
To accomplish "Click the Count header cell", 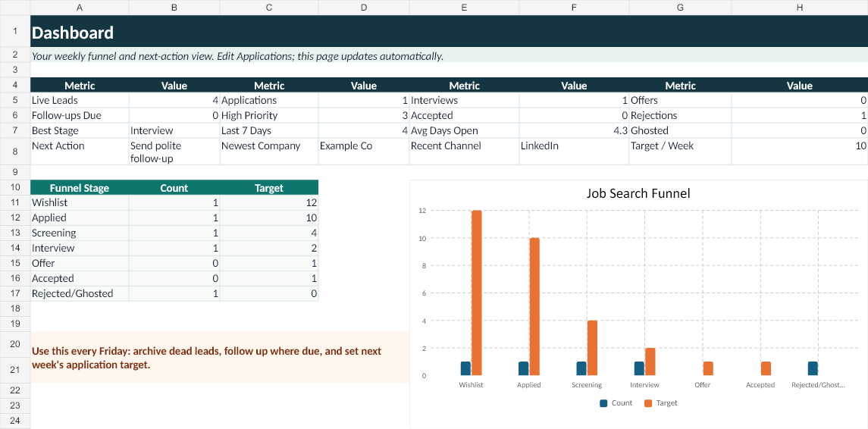I will click(174, 188).
